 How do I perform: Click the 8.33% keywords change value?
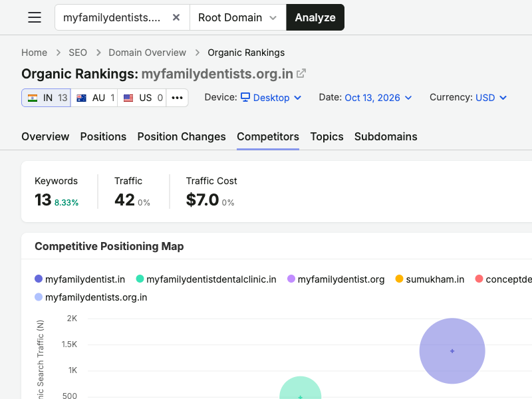[x=66, y=203]
